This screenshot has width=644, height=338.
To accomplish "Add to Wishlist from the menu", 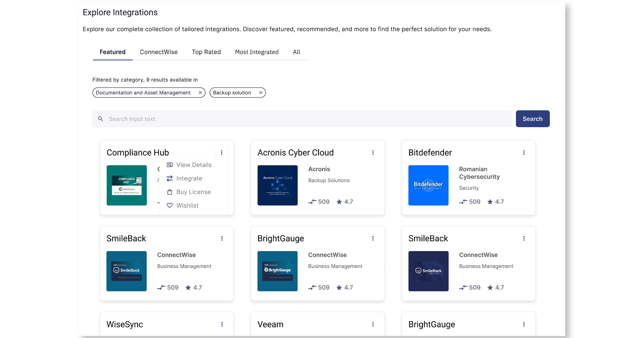I will click(193, 205).
